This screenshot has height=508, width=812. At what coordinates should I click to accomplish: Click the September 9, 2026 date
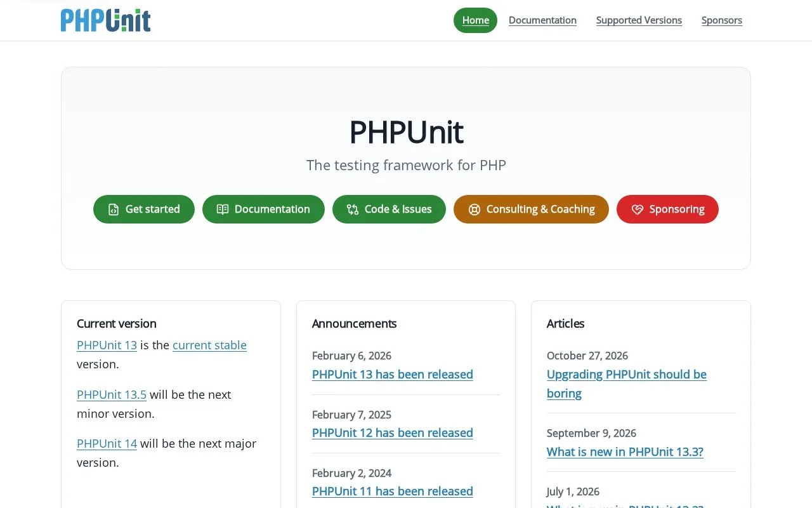[x=591, y=433]
